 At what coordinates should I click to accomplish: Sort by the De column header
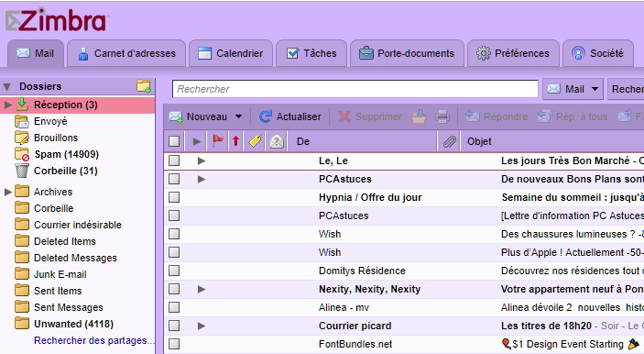tap(362, 141)
